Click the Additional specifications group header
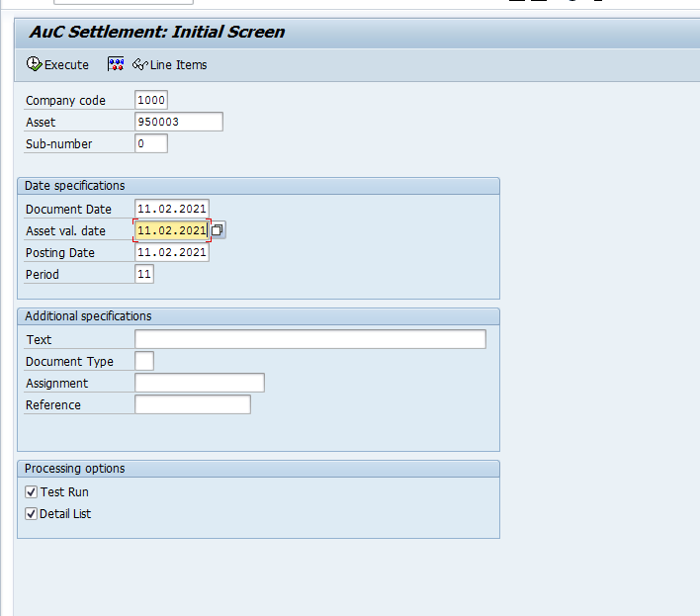 (258, 316)
